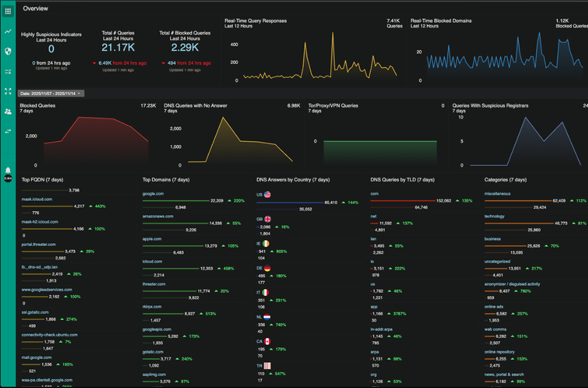Select googleapis.com in Top Domains
This screenshot has width=588, height=388.
pos(157,329)
